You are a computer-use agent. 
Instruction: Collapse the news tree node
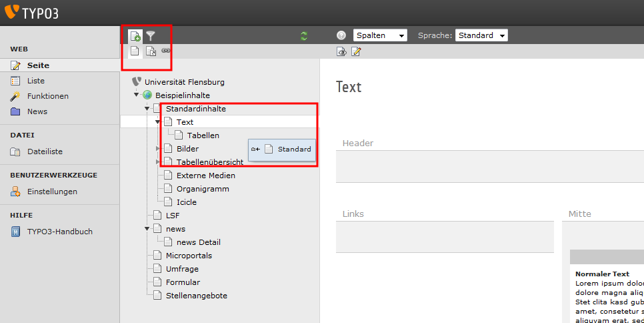click(x=147, y=229)
